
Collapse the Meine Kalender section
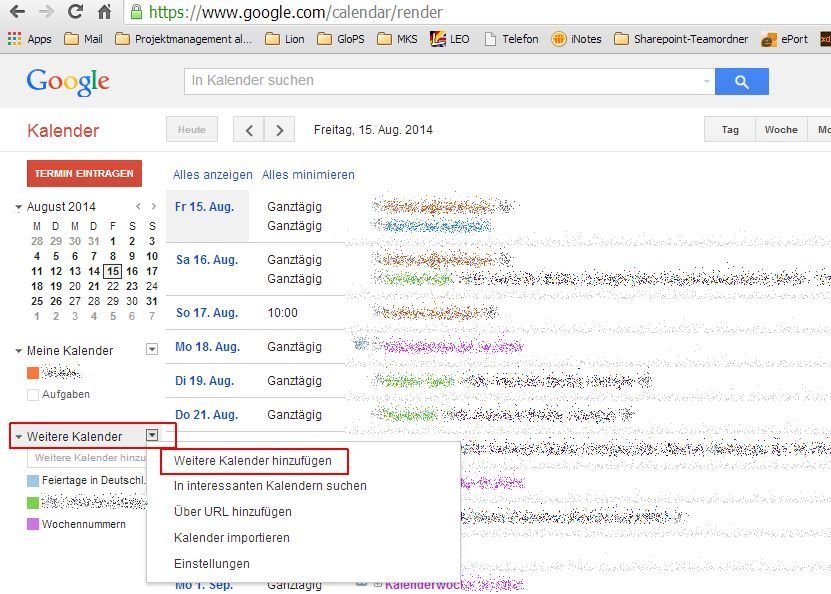click(x=19, y=351)
